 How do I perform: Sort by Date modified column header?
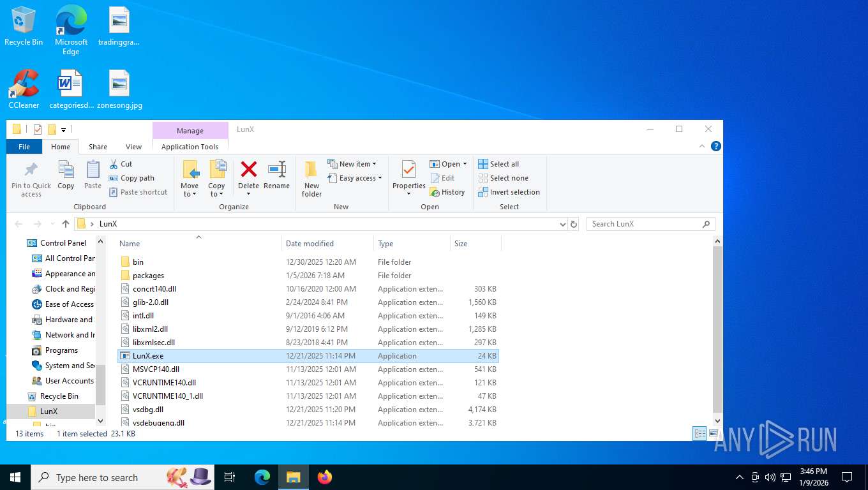click(x=327, y=243)
